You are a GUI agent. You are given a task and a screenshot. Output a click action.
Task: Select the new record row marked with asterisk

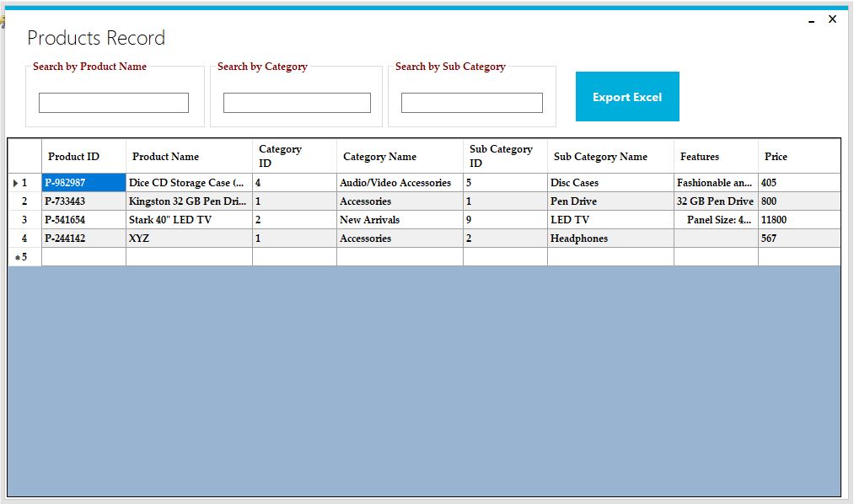22,256
